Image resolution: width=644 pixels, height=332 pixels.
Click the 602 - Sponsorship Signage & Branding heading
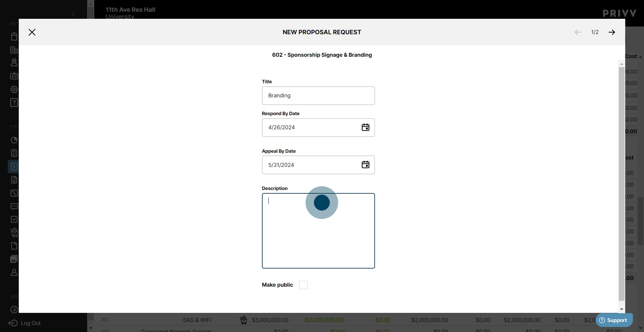point(322,55)
